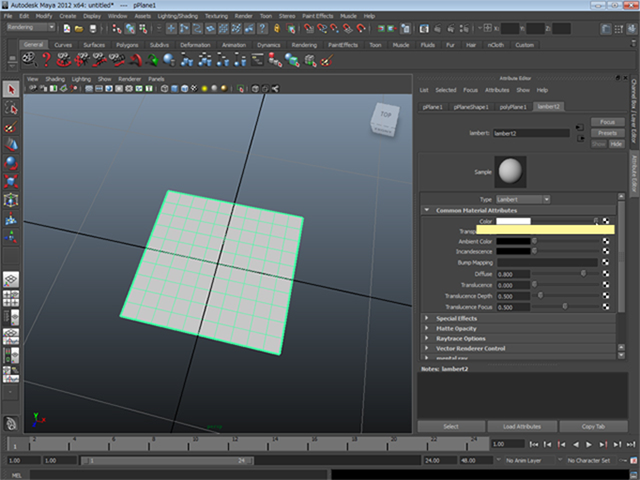
Task: Click the view cube TOP face
Action: [385, 115]
